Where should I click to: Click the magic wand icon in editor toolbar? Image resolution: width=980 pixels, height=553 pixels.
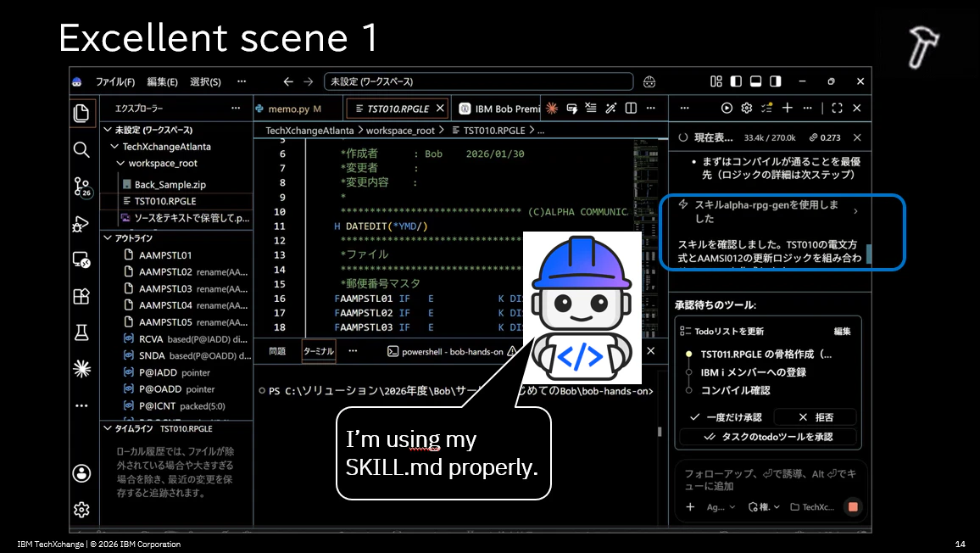click(610, 109)
